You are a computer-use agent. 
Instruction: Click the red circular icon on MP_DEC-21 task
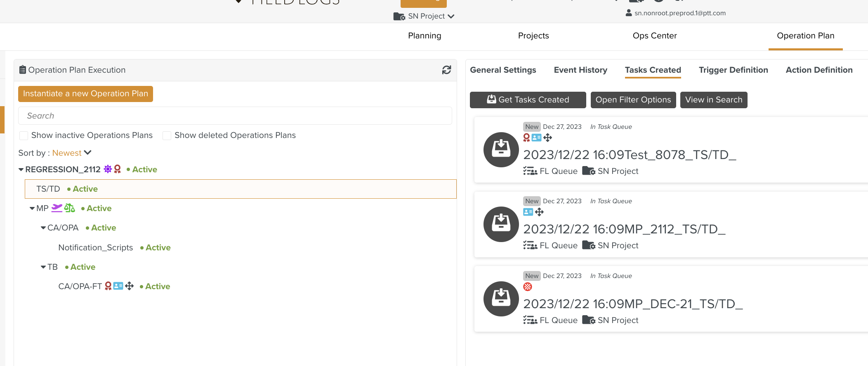tap(527, 287)
